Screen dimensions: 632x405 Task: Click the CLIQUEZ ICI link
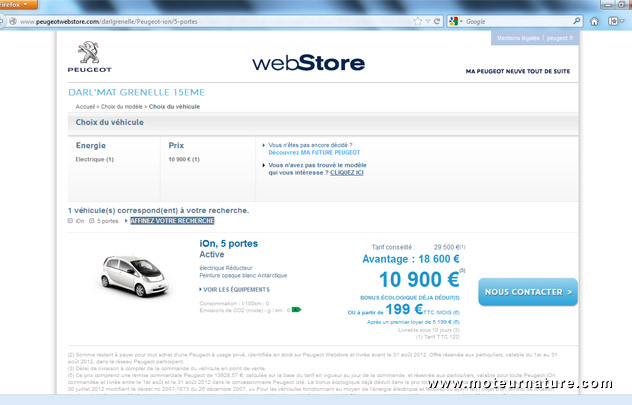(347, 172)
